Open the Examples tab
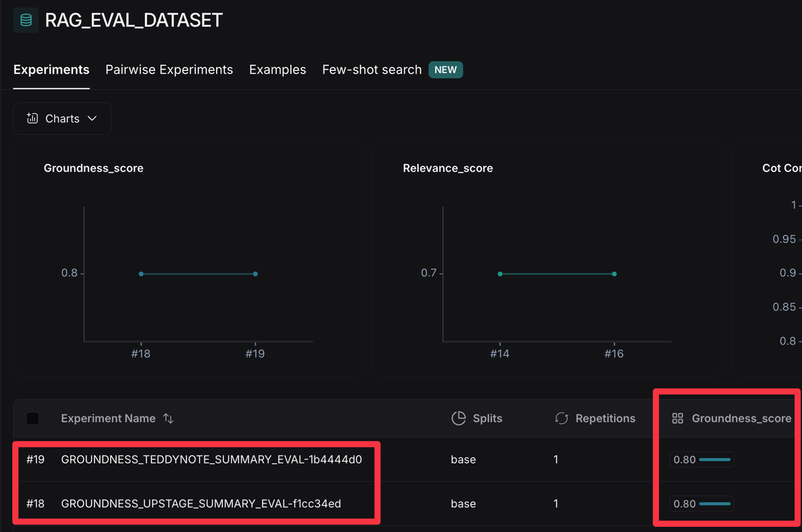The image size is (802, 532). [277, 70]
